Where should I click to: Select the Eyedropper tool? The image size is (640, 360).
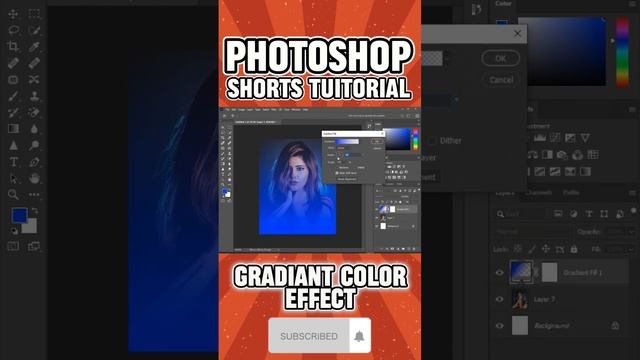pyautogui.click(x=34, y=46)
